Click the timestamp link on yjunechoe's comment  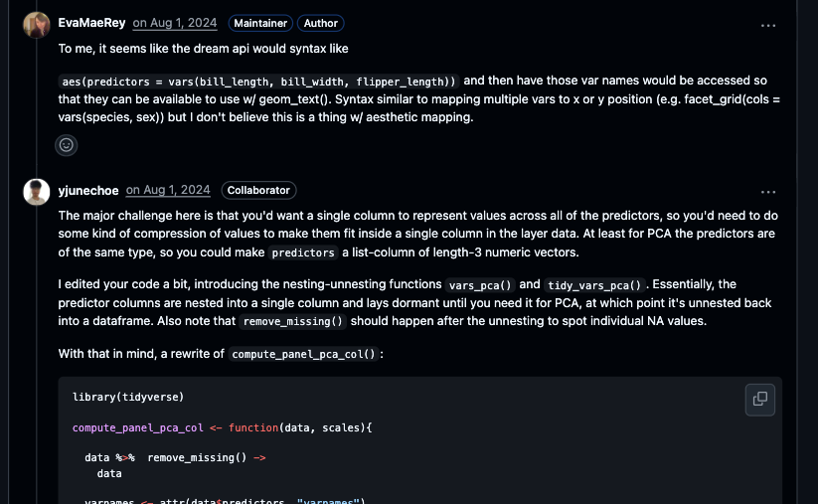point(168,190)
